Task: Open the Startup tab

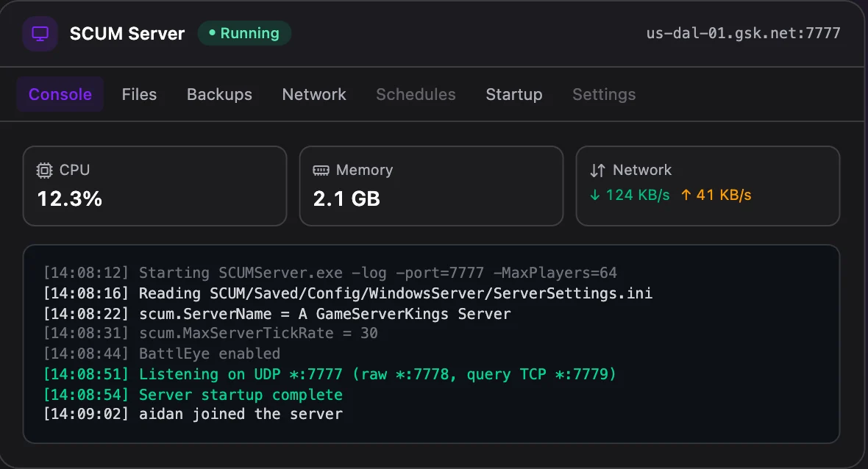Action: pyautogui.click(x=513, y=95)
